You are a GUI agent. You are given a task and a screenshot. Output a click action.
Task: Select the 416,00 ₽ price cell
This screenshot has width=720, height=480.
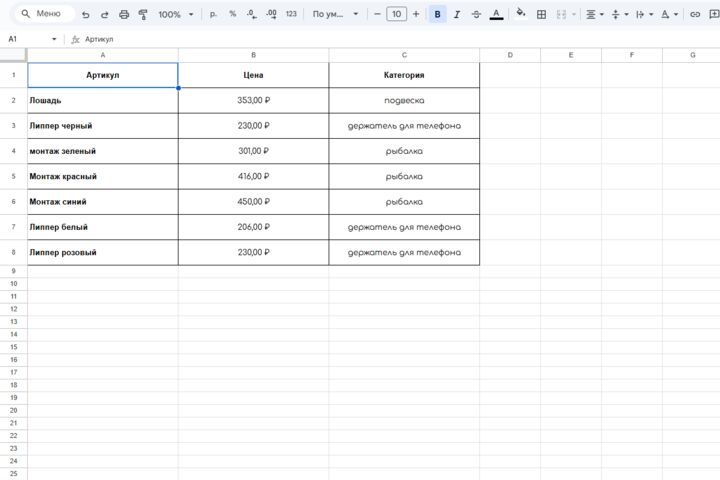coord(253,176)
